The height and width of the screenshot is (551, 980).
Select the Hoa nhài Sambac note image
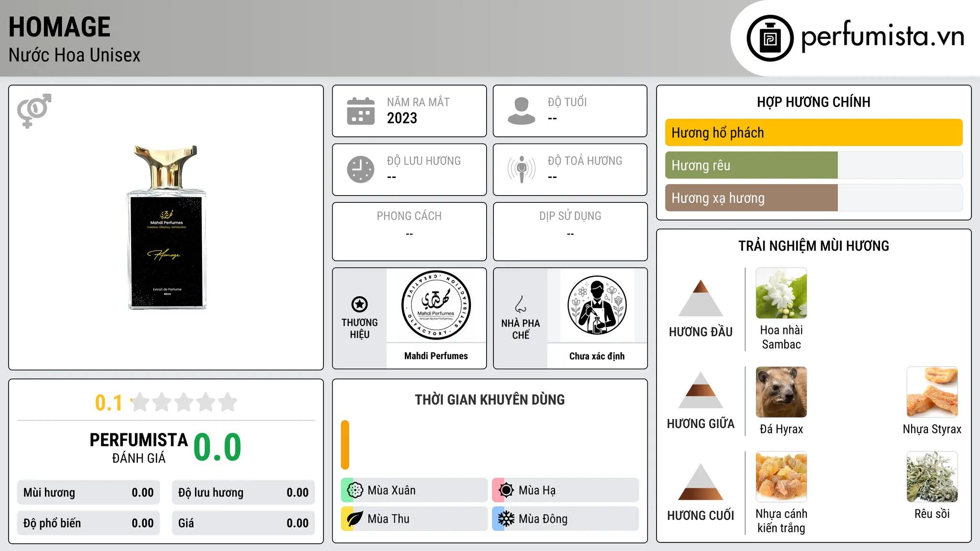[781, 293]
